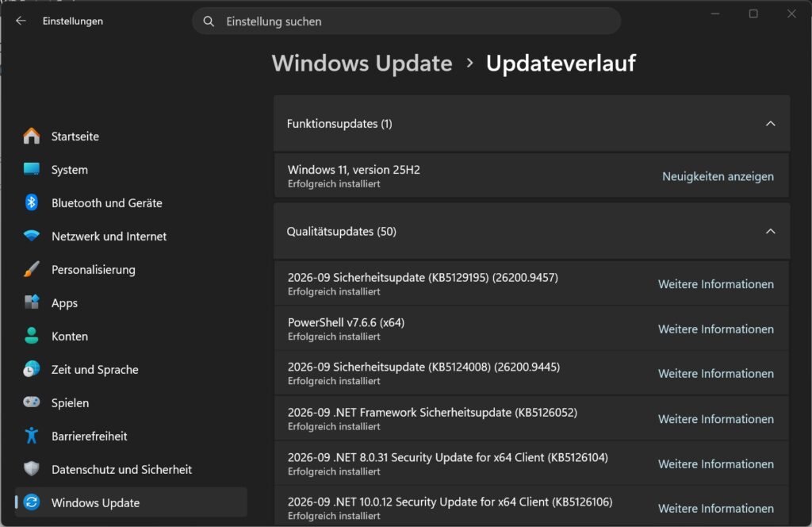The height and width of the screenshot is (527, 812).
Task: Click the search magnifier icon
Action: (x=209, y=21)
